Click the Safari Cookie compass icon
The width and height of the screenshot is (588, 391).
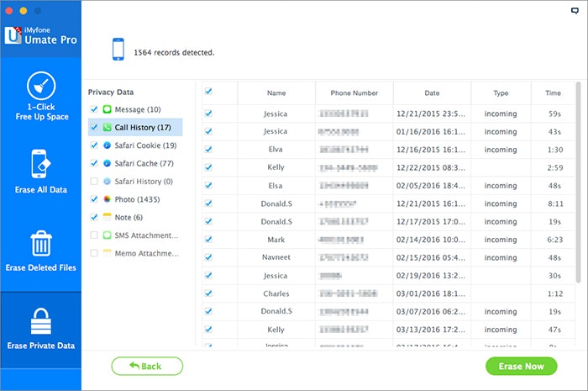click(x=108, y=145)
